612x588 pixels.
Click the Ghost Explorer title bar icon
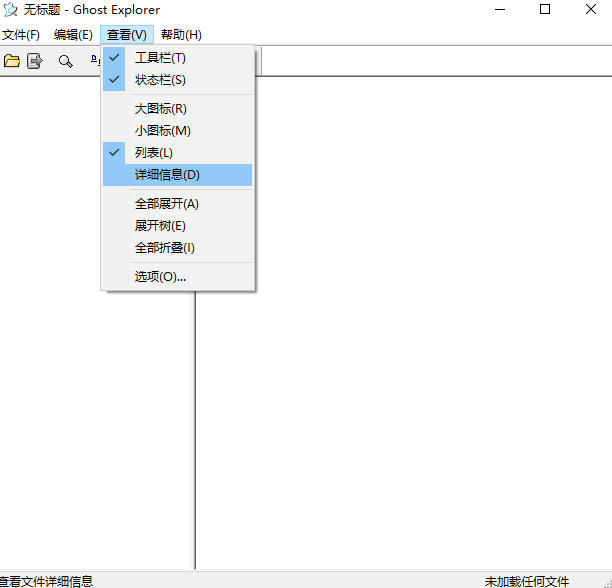[x=10, y=9]
